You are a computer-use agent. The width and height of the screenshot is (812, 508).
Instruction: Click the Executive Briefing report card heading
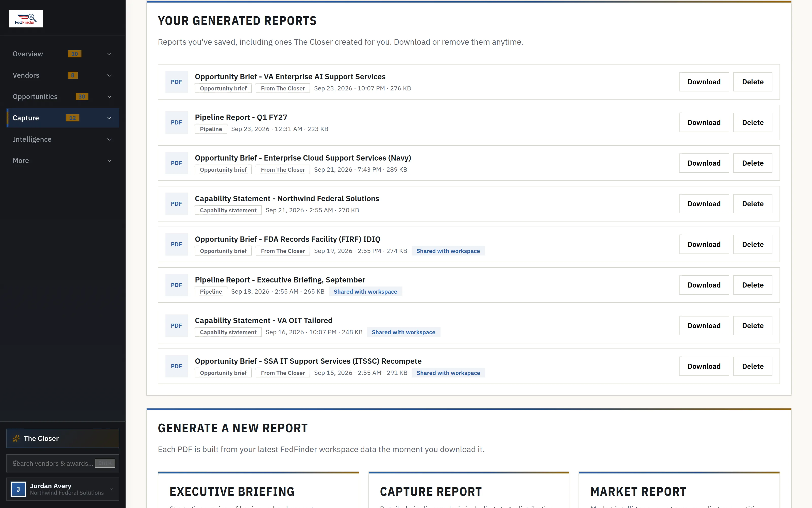pos(232,491)
